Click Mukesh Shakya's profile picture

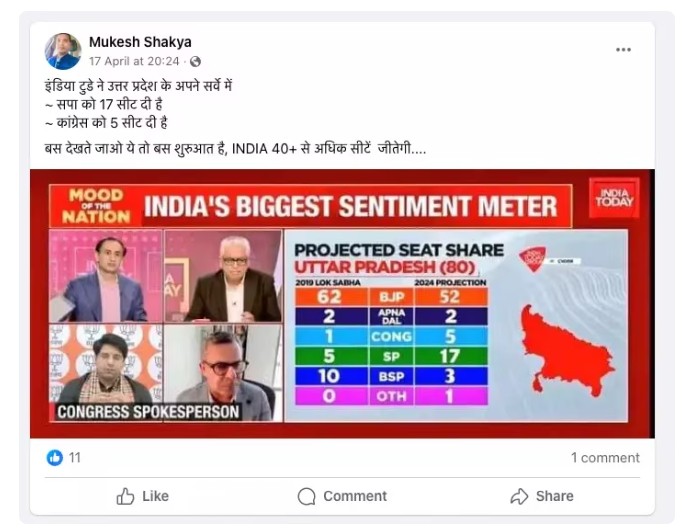click(x=62, y=50)
